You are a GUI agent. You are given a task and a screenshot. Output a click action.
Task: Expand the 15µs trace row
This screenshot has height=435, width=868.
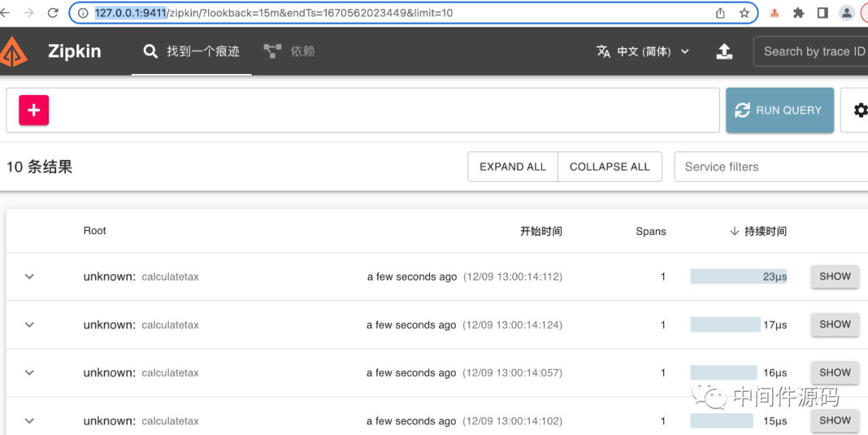[x=30, y=421]
